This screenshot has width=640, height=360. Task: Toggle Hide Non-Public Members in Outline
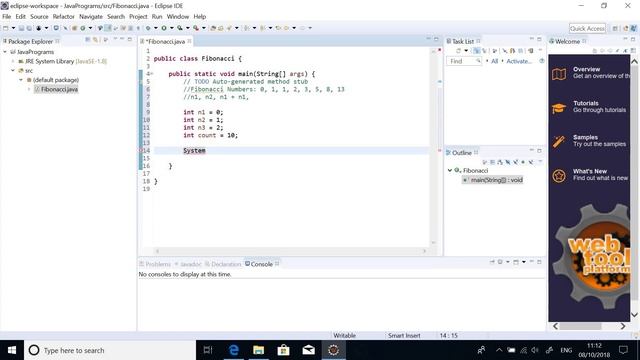(523, 162)
